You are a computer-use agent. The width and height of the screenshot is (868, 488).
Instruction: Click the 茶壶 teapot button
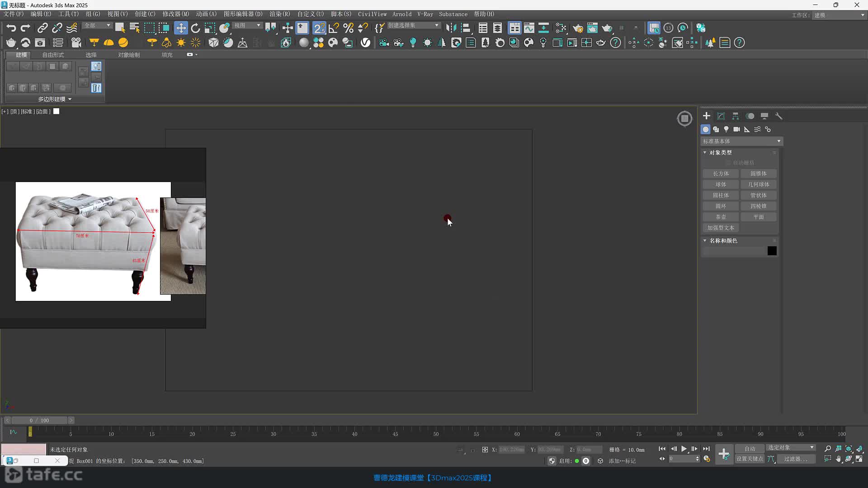(721, 217)
